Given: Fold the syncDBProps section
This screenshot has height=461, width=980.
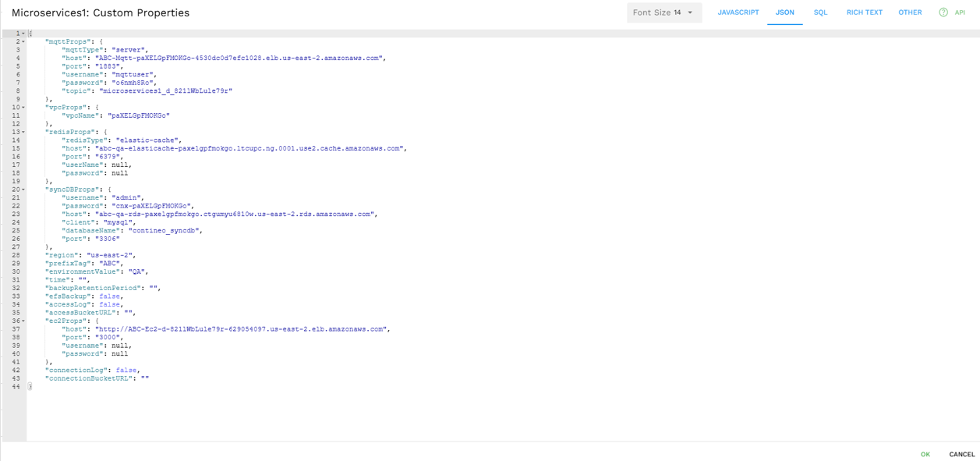Looking at the screenshot, I should point(23,190).
